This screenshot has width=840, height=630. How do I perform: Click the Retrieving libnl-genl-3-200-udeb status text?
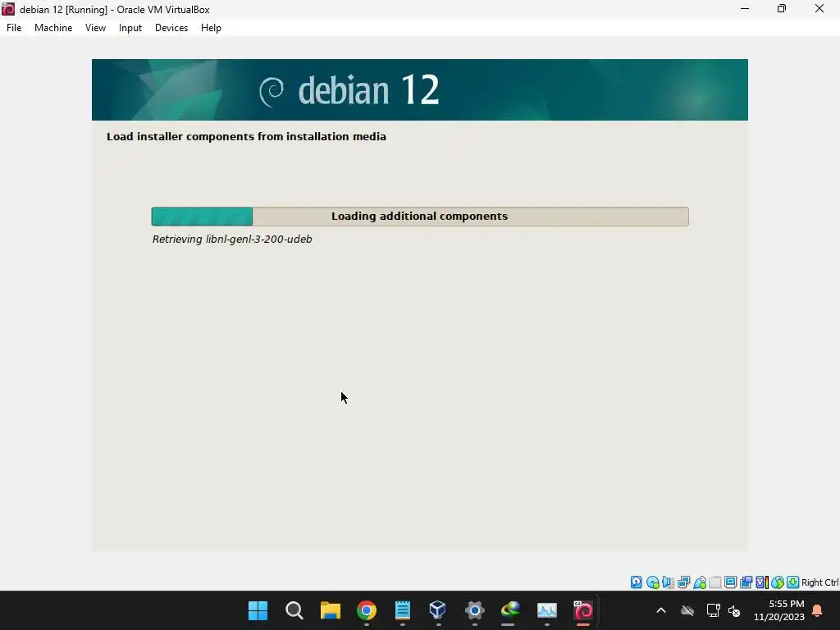coord(232,239)
